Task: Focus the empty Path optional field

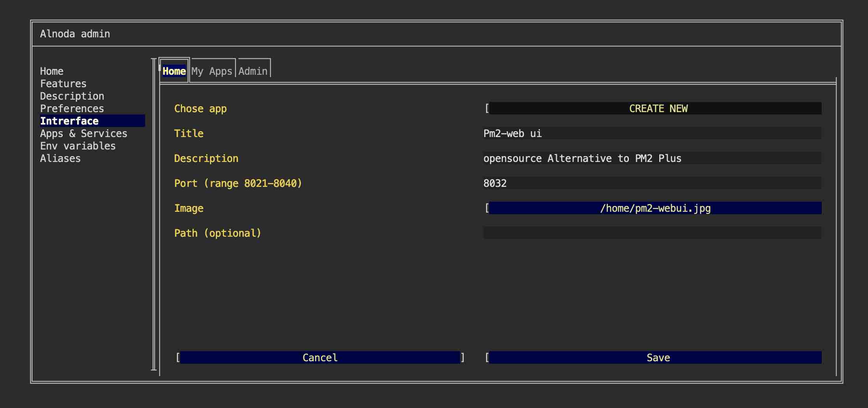Action: (x=653, y=233)
